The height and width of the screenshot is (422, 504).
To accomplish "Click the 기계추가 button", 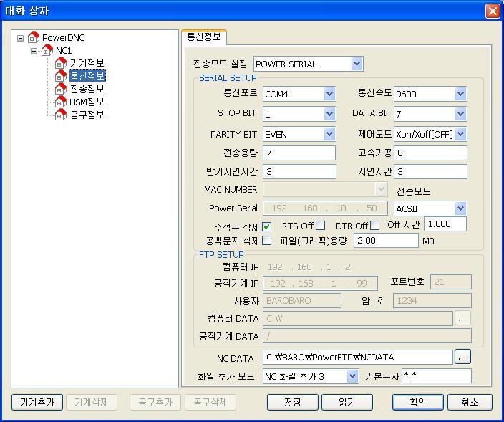I will pos(37,402).
